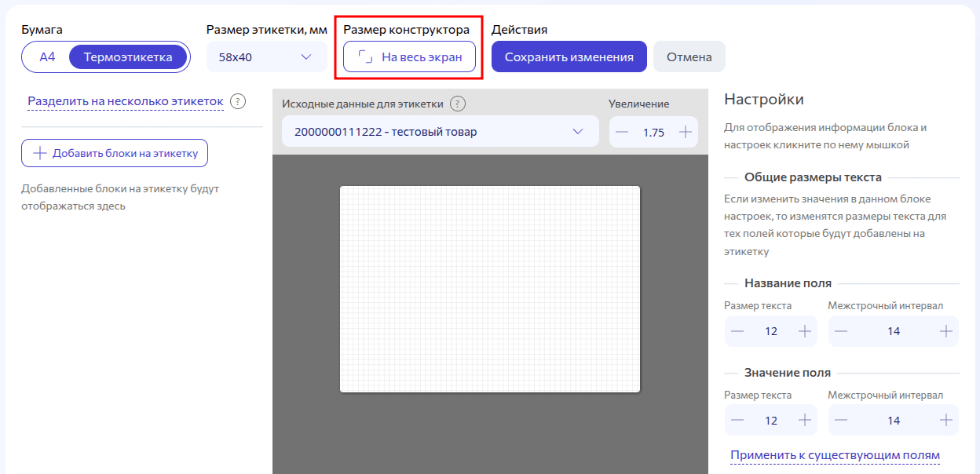This screenshot has height=474, width=980.
Task: Click help icon next to split labels link
Action: point(239,102)
